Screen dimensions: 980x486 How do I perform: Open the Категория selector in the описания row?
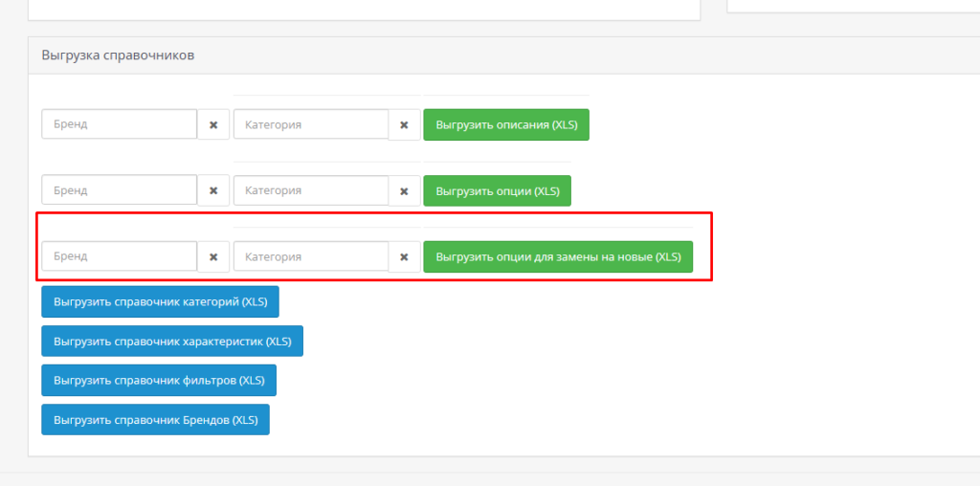311,124
